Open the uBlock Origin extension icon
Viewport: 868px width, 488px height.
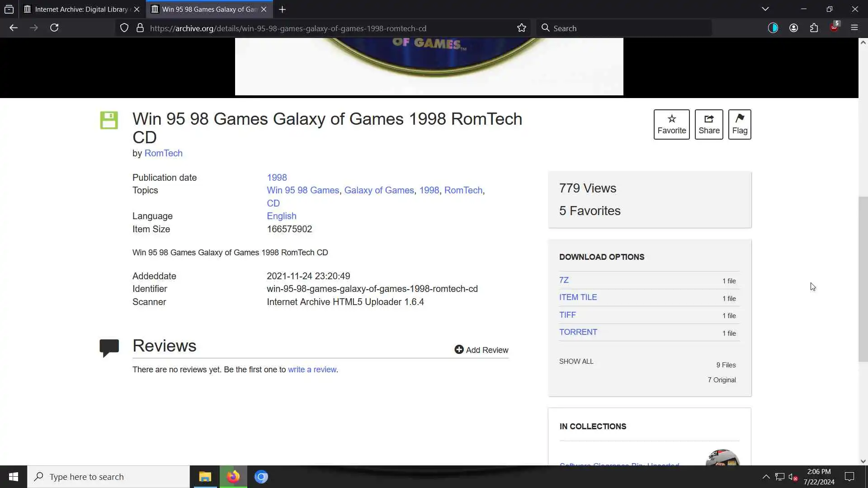(x=834, y=28)
